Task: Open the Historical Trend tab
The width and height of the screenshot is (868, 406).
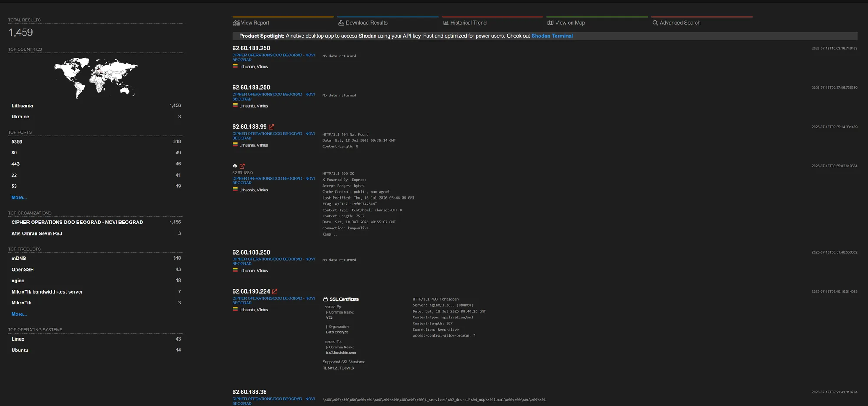Action: pyautogui.click(x=493, y=23)
